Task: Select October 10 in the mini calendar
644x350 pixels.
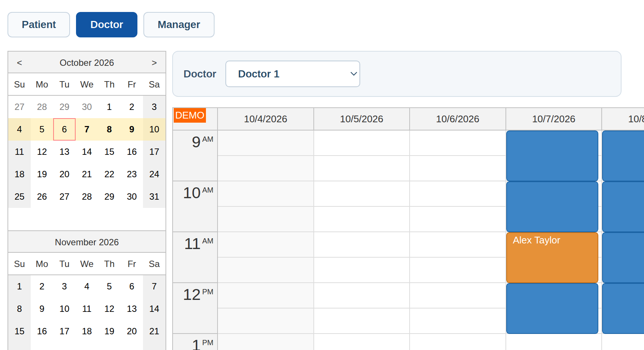Action: point(154,129)
